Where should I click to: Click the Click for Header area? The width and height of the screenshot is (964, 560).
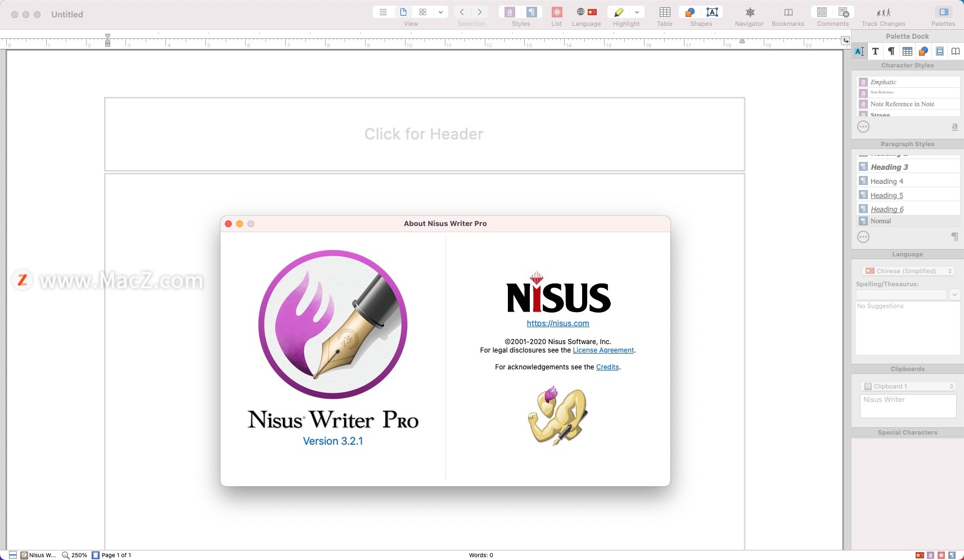[x=424, y=134]
